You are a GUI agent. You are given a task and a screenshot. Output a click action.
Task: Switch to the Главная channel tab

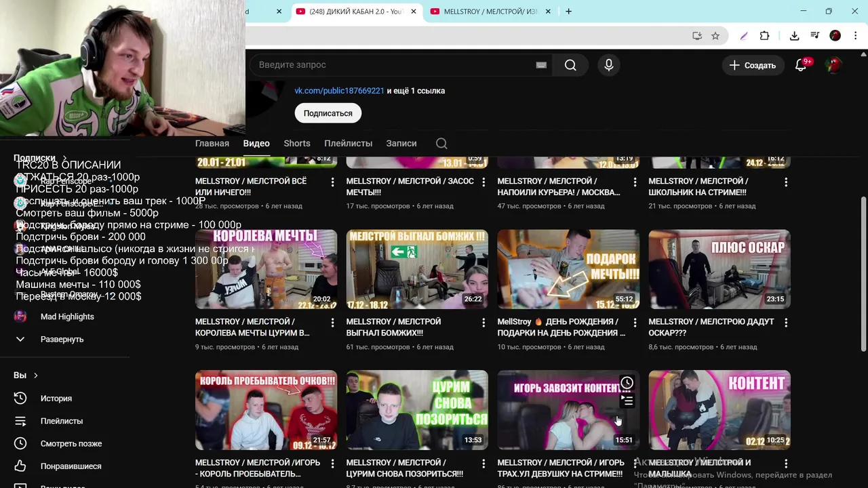click(212, 143)
